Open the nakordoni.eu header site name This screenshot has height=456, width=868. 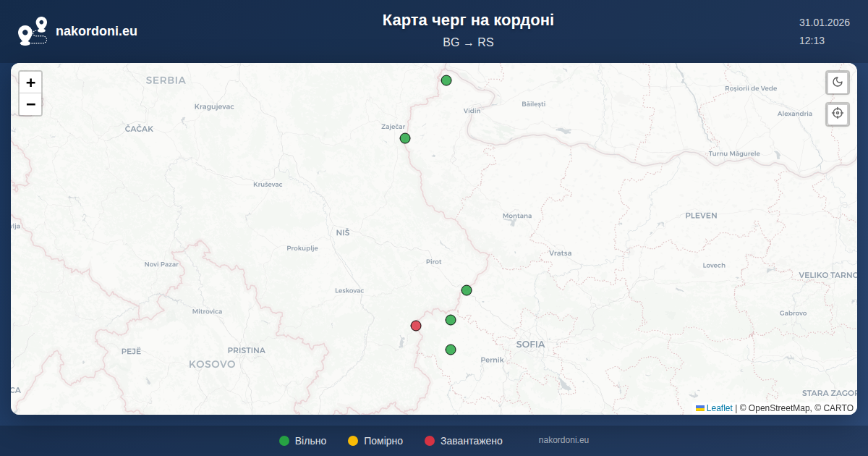(x=96, y=31)
